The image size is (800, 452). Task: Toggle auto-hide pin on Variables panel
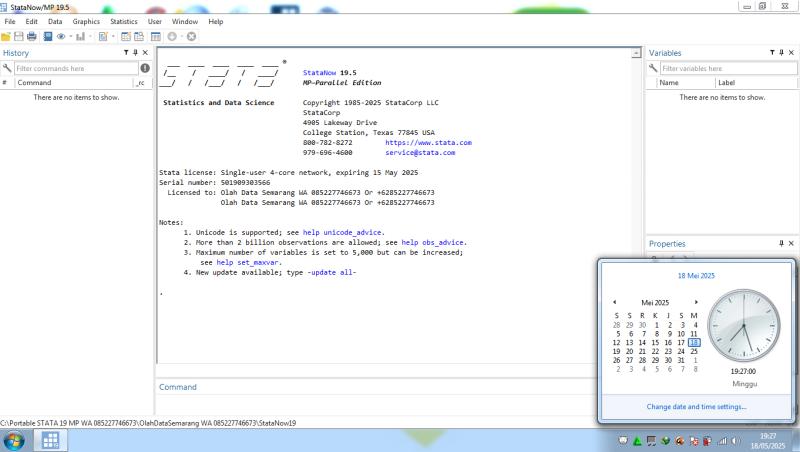(x=781, y=53)
